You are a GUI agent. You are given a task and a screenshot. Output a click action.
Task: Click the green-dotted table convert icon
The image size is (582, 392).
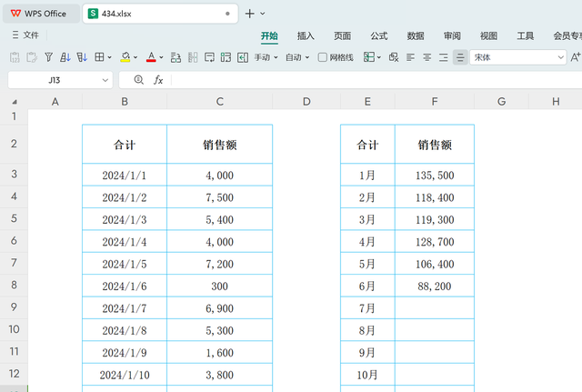tap(226, 57)
